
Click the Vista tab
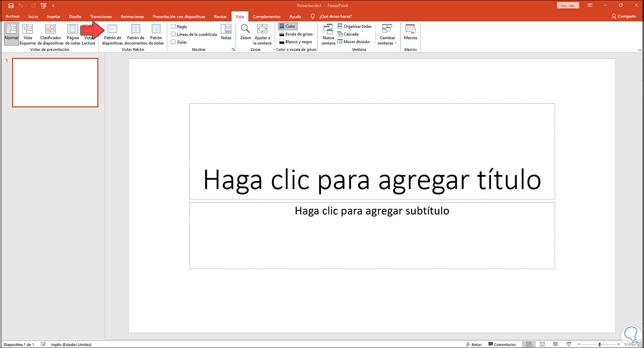tap(240, 17)
